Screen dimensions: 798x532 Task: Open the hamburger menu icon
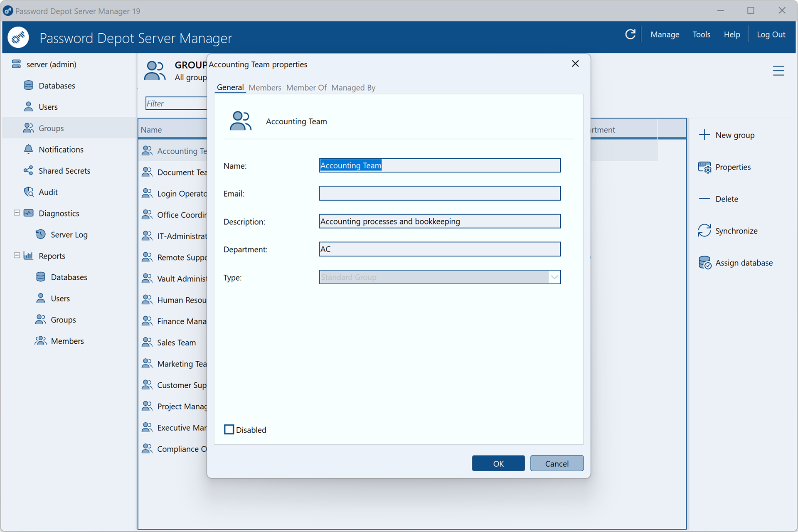point(778,71)
